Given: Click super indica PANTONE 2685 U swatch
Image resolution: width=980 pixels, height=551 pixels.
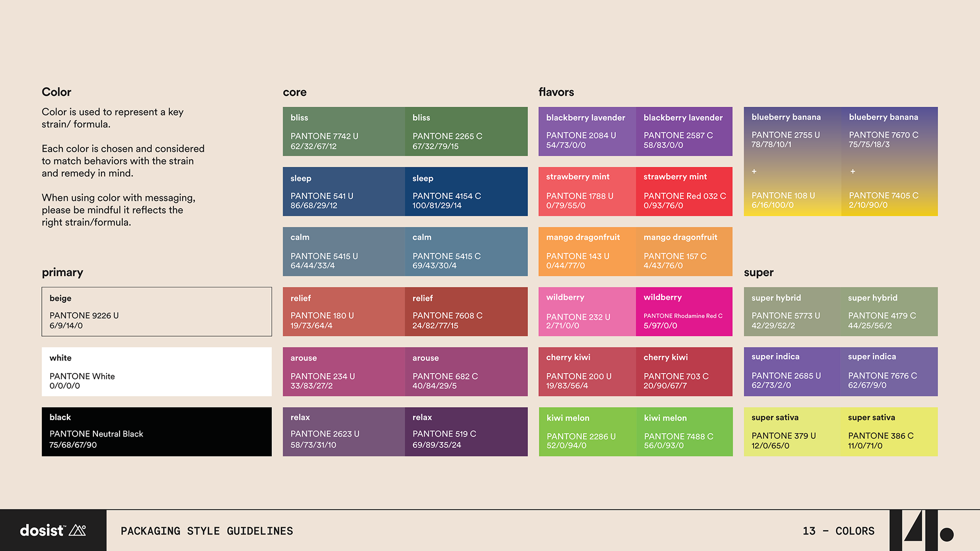Looking at the screenshot, I should coord(792,372).
